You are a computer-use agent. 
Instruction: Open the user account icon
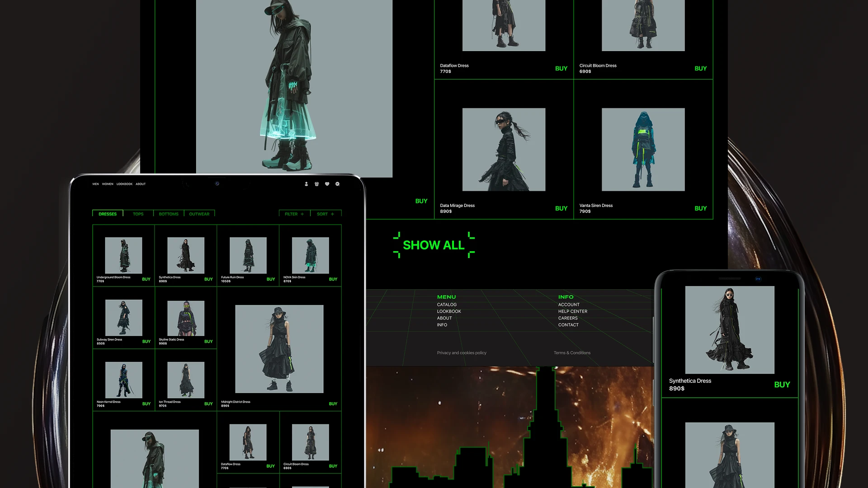click(x=306, y=184)
